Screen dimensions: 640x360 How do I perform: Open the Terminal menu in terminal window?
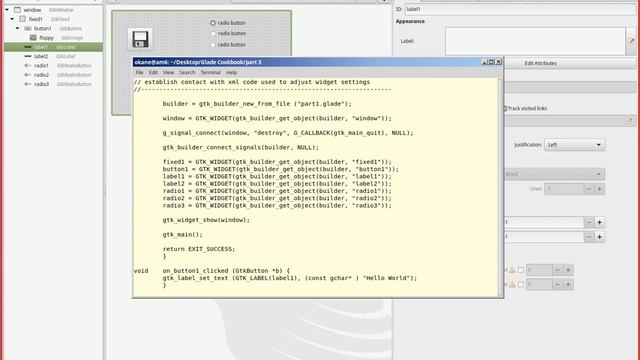[210, 72]
